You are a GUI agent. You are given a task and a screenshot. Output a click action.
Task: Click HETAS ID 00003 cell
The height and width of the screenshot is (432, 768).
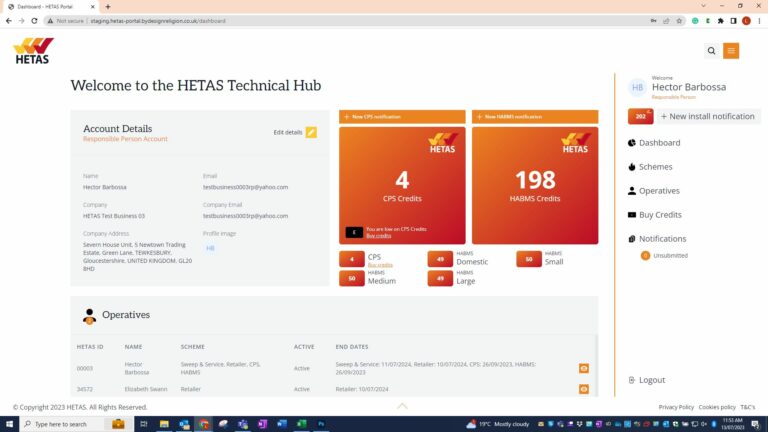tap(85, 368)
